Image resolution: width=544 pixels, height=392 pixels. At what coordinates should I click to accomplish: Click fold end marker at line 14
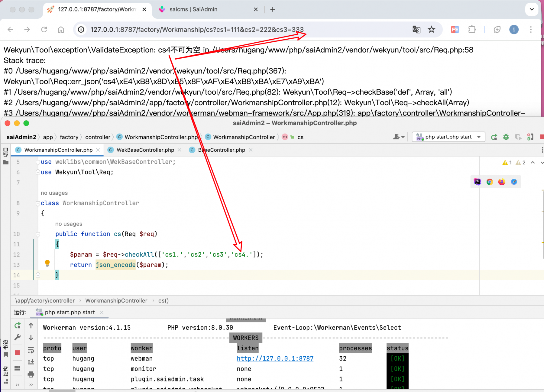click(38, 275)
